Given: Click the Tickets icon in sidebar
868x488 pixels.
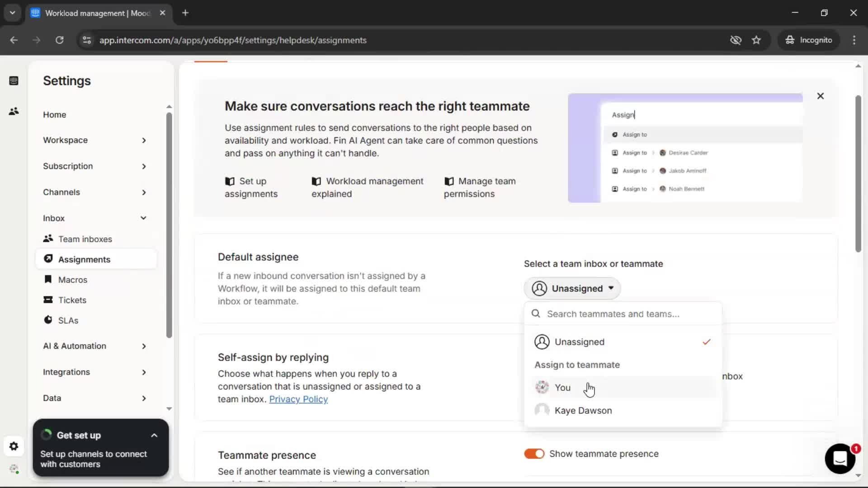Looking at the screenshot, I should pos(48,300).
